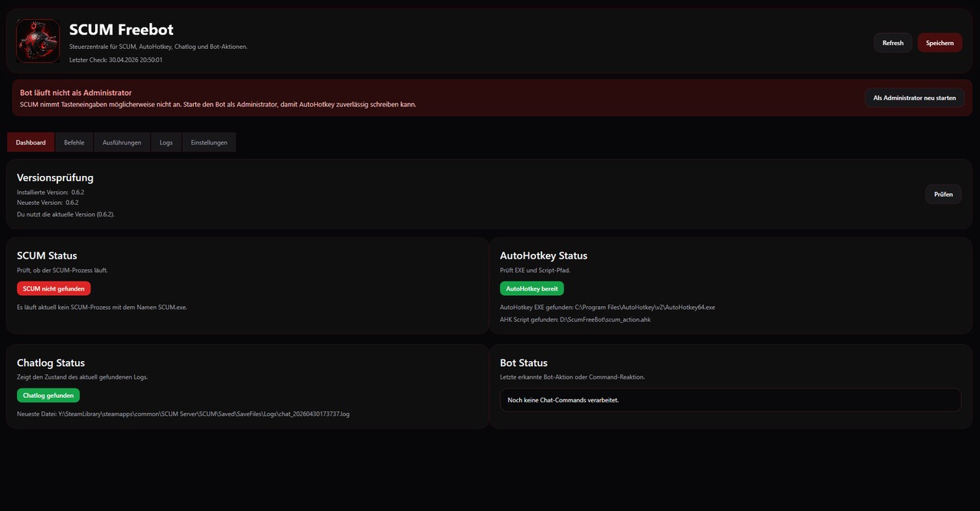Open the Einstellungen tab
980x511 pixels.
coord(209,142)
